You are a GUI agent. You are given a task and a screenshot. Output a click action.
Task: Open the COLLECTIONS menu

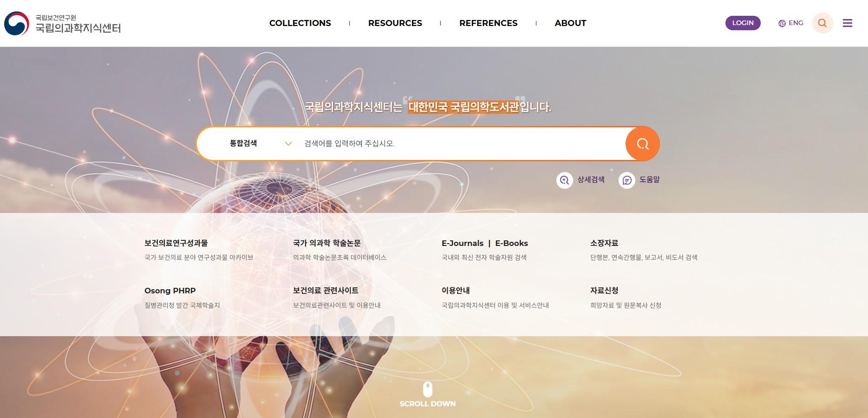[x=300, y=23]
